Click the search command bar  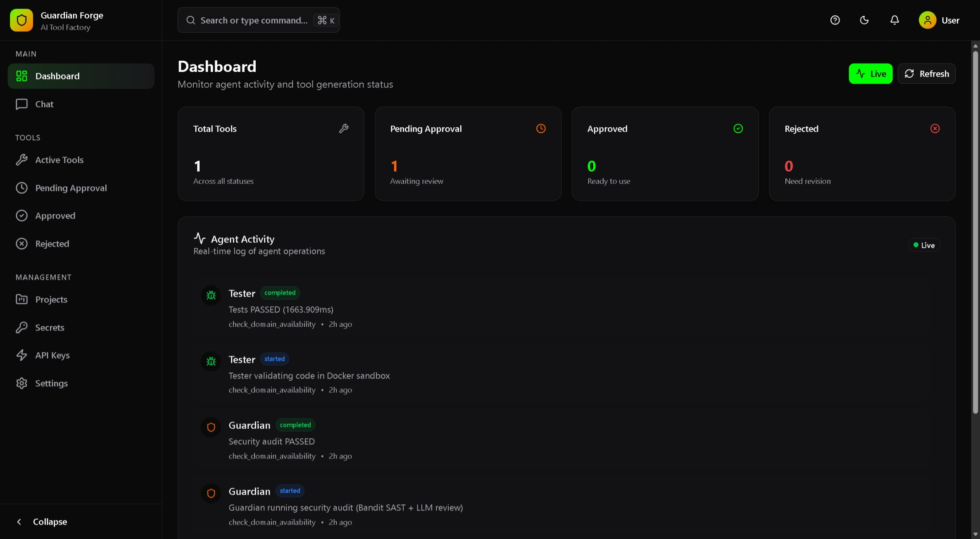click(258, 20)
